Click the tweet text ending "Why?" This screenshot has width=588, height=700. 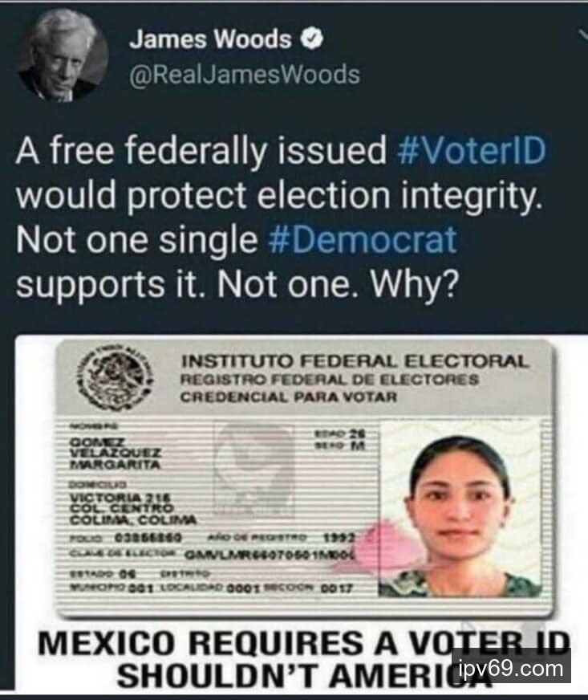click(280, 218)
